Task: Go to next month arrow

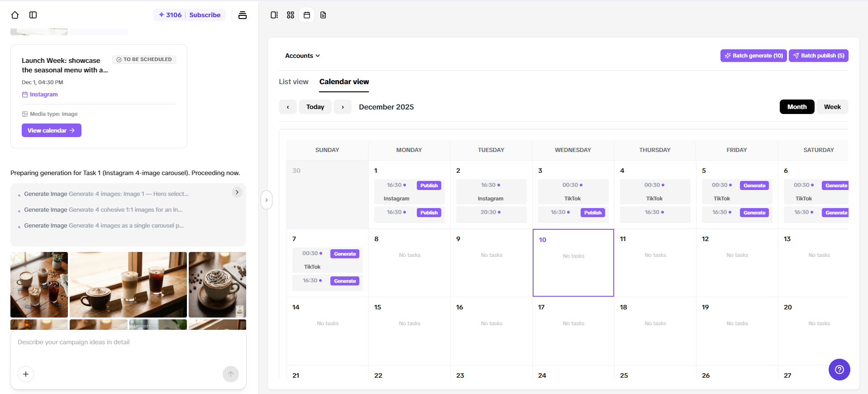Action: coord(343,107)
